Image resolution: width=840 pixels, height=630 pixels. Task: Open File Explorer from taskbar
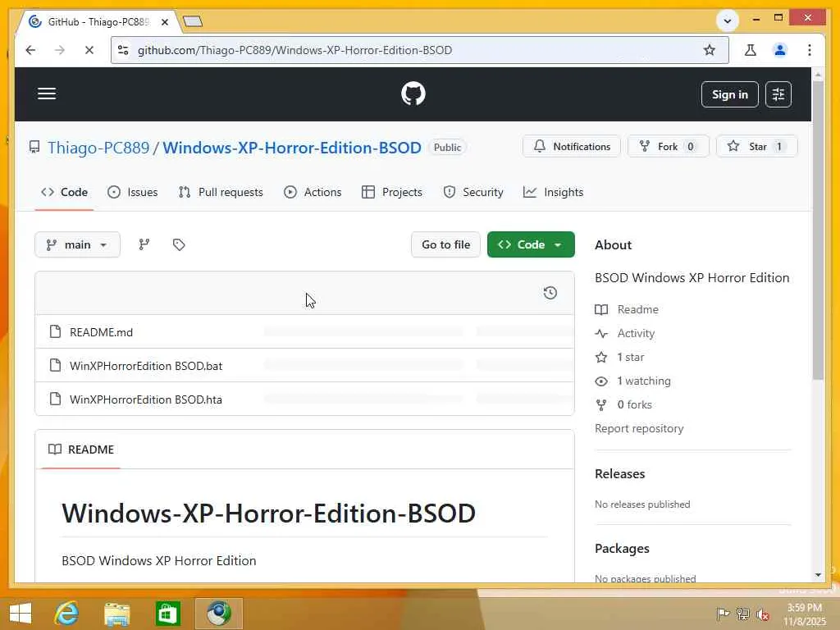116,614
